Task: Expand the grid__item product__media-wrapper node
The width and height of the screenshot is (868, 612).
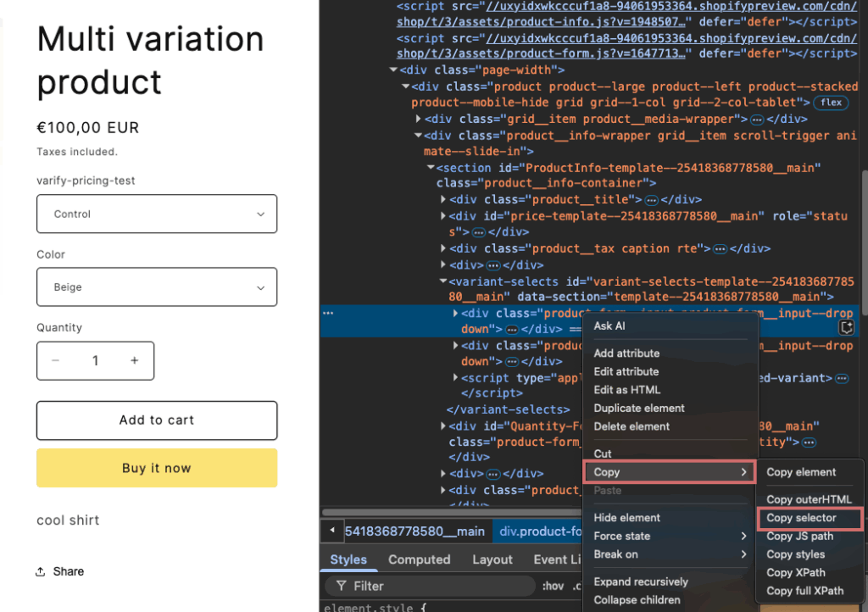Action: pyautogui.click(x=419, y=119)
